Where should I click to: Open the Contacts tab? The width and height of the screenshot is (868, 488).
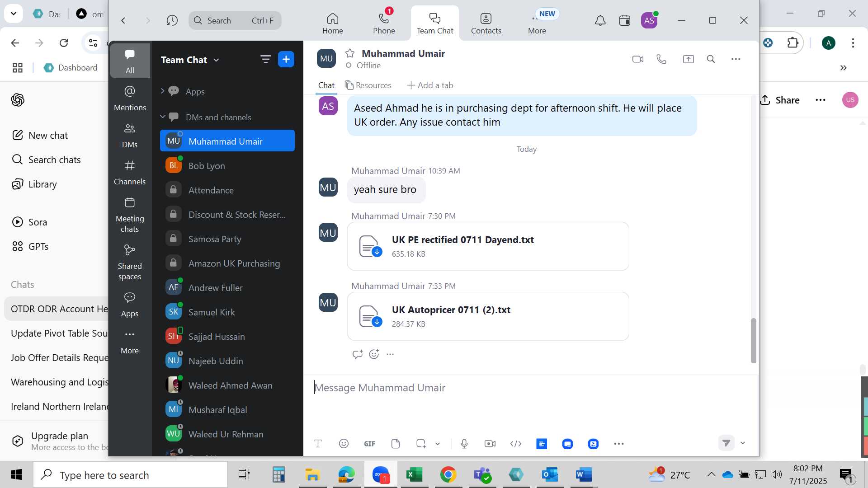[x=486, y=23]
